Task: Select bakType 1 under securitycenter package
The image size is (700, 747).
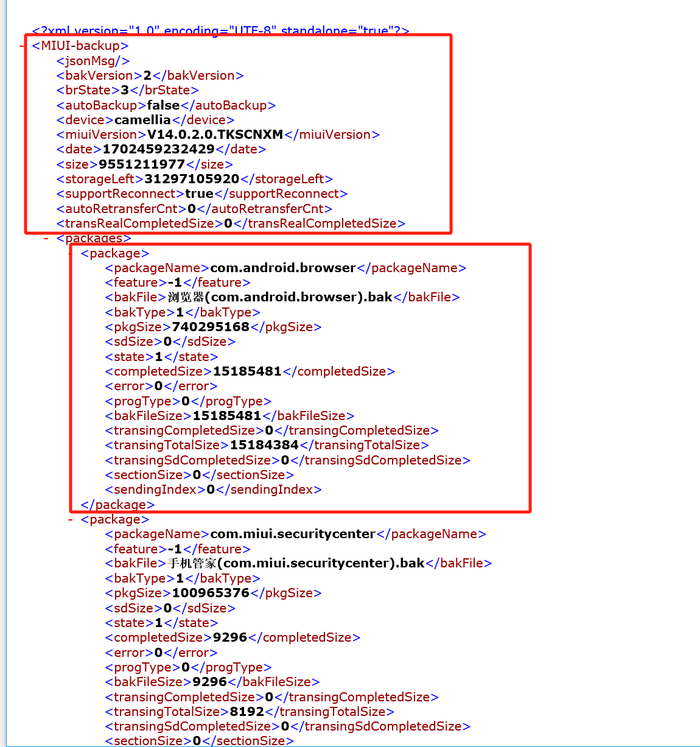Action: (x=180, y=578)
